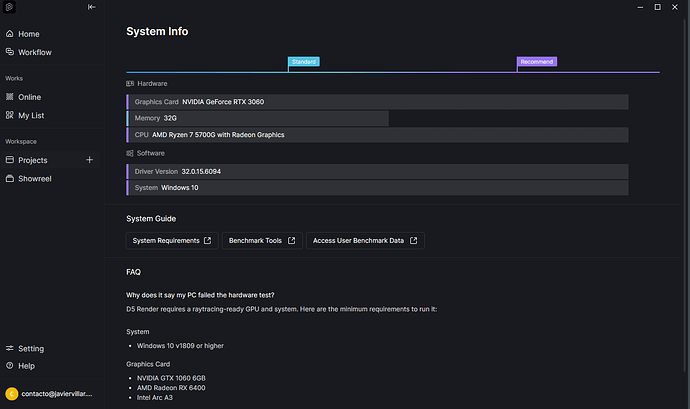Collapse the left sidebar panel
This screenshot has height=409, width=690.
(92, 7)
